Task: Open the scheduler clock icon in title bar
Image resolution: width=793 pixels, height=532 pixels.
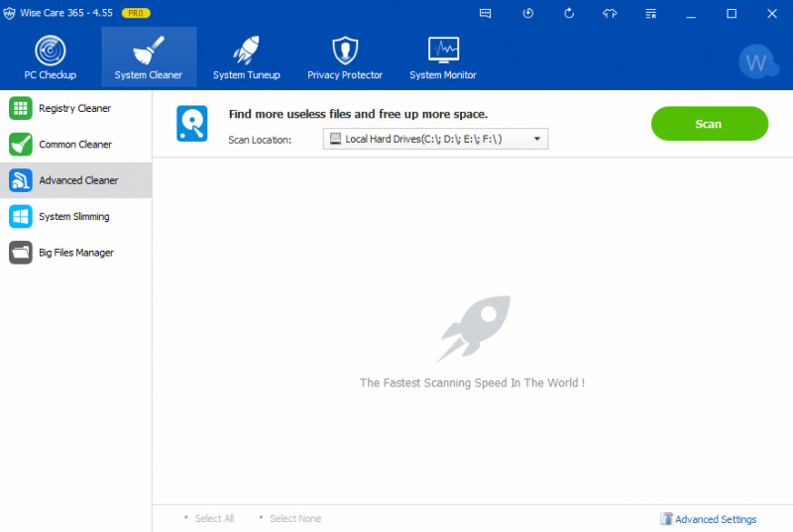Action: tap(528, 13)
